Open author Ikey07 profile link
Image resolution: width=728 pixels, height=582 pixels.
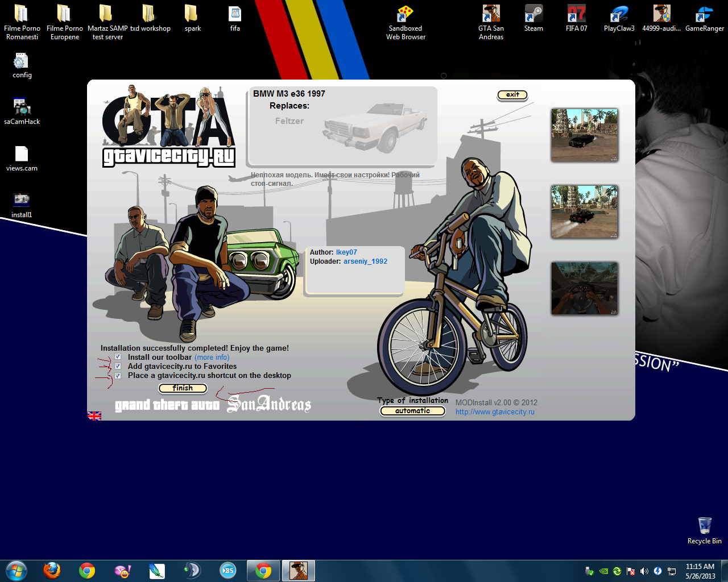coord(346,252)
